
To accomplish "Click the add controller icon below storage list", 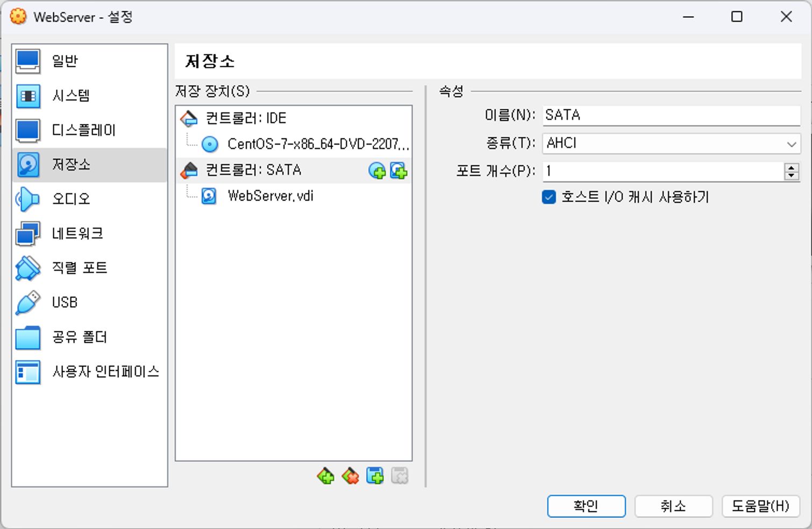I will [x=325, y=476].
